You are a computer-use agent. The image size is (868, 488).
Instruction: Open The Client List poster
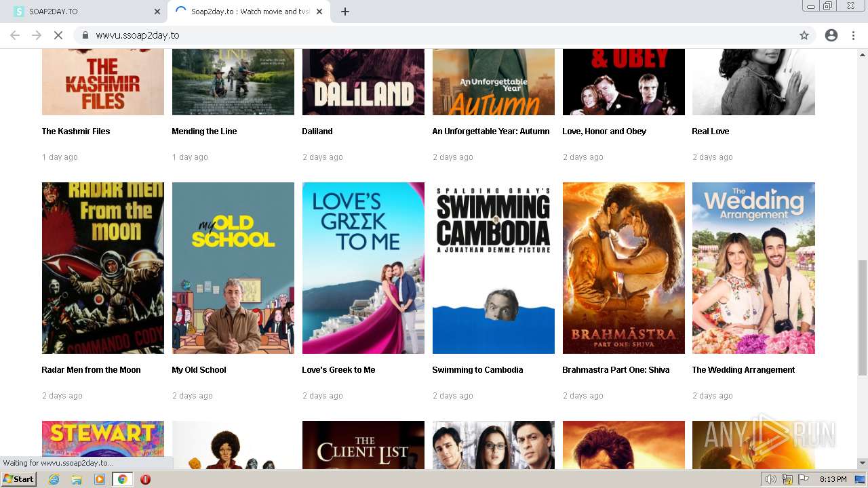[x=363, y=445]
